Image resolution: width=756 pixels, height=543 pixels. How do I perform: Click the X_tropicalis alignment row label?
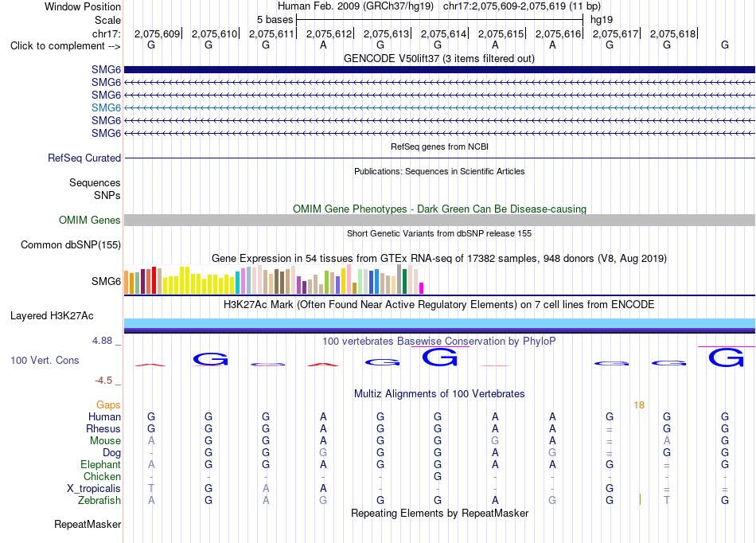coord(94,489)
